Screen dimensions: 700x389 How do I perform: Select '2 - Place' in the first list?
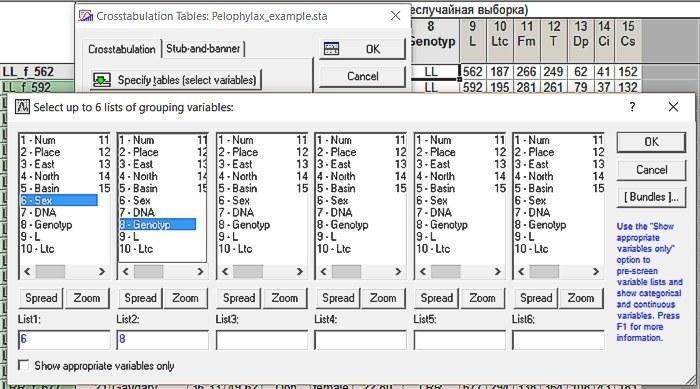click(40, 152)
